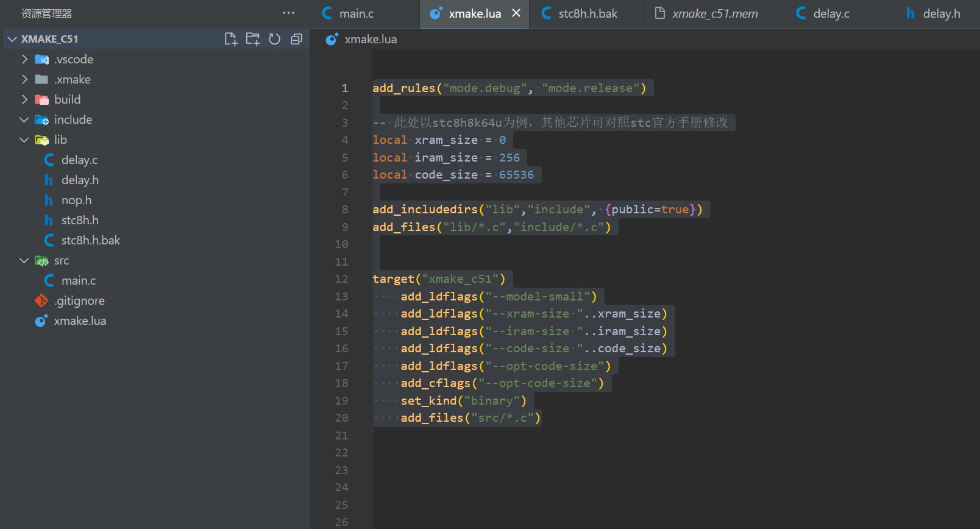Image resolution: width=980 pixels, height=529 pixels.
Task: Open stc8h.h in the lib folder
Action: 80,220
